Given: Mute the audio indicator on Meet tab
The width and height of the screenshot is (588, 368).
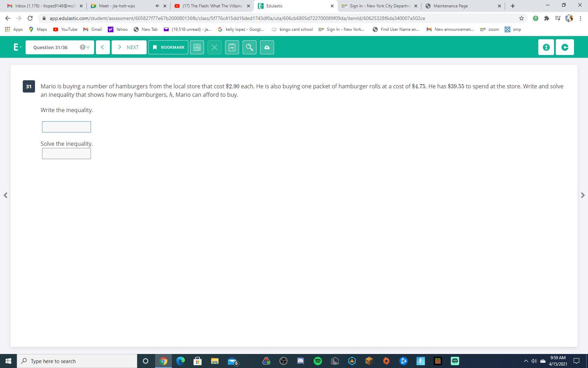Looking at the screenshot, I should pyautogui.click(x=157, y=6).
